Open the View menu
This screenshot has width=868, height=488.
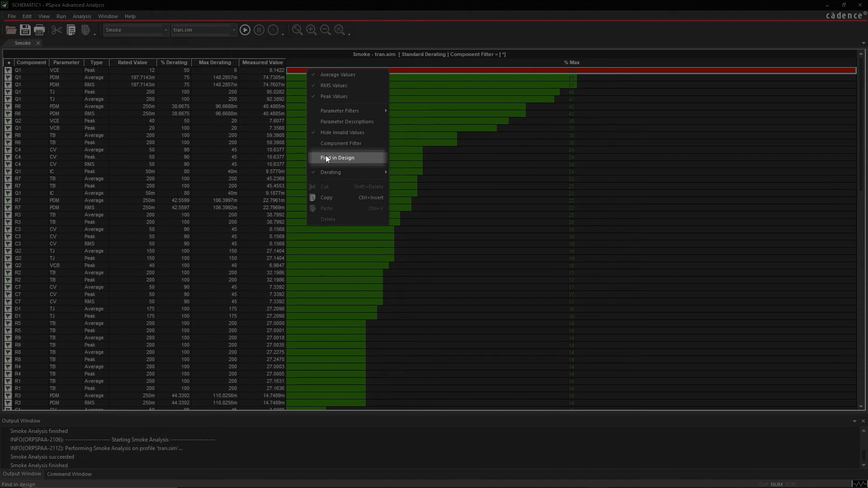click(44, 16)
